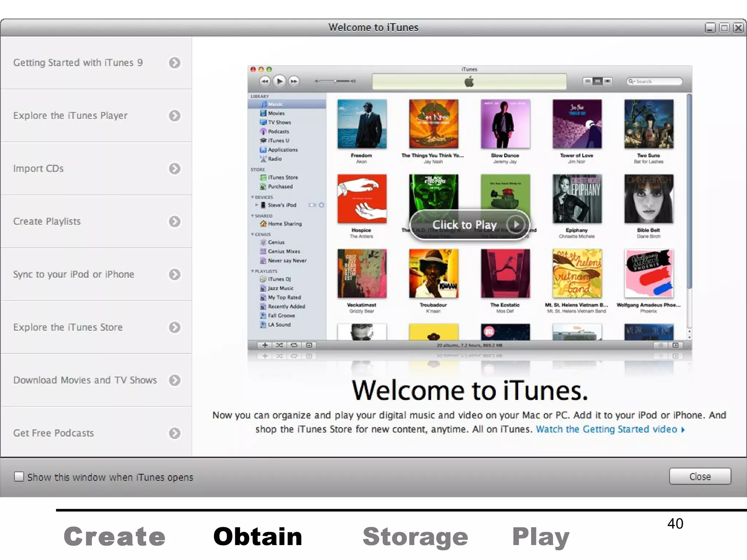747x560 pixels.
Task: Click arrow for Download Movies and TV Shows
Action: (175, 380)
